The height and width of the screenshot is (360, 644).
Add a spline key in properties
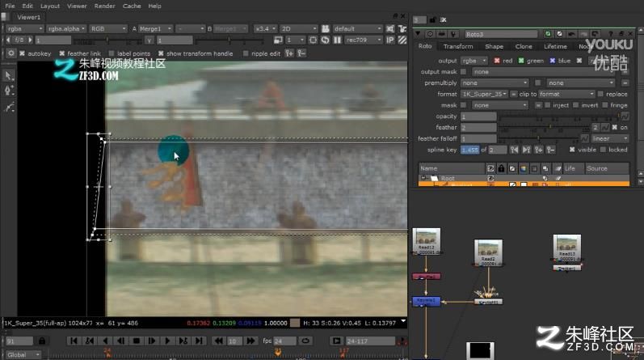click(x=538, y=150)
